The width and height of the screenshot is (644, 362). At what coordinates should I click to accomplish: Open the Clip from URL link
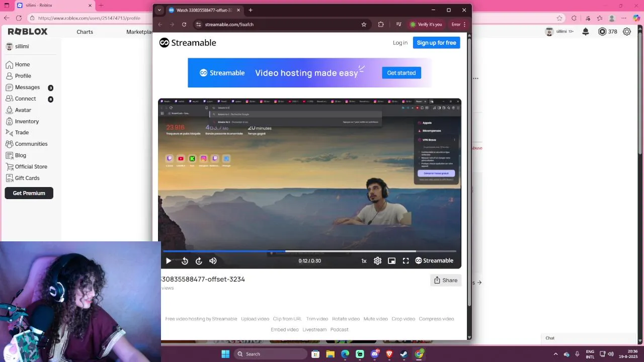(287, 319)
